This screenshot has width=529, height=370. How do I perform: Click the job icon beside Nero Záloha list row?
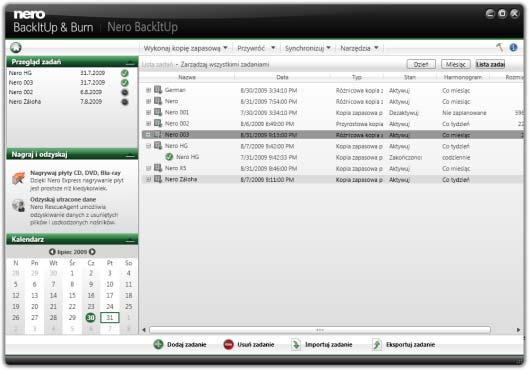[158, 179]
